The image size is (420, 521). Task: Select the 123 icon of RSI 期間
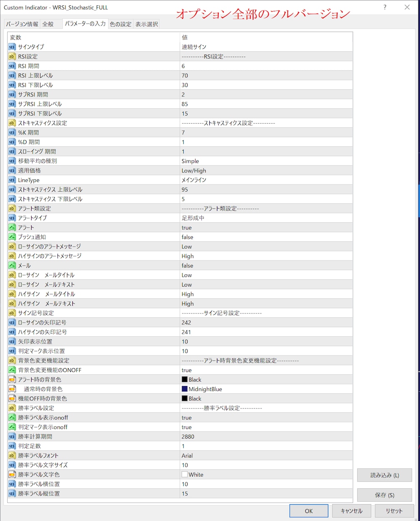click(12, 66)
